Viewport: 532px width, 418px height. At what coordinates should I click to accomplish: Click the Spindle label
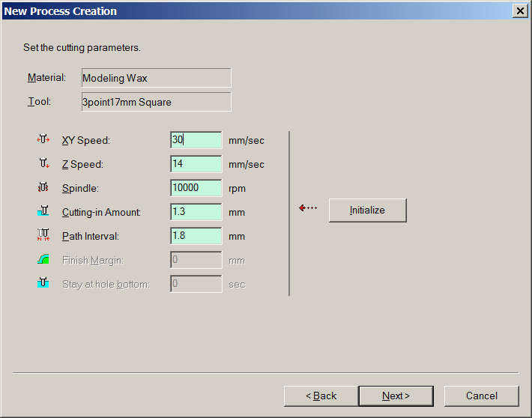(x=80, y=188)
